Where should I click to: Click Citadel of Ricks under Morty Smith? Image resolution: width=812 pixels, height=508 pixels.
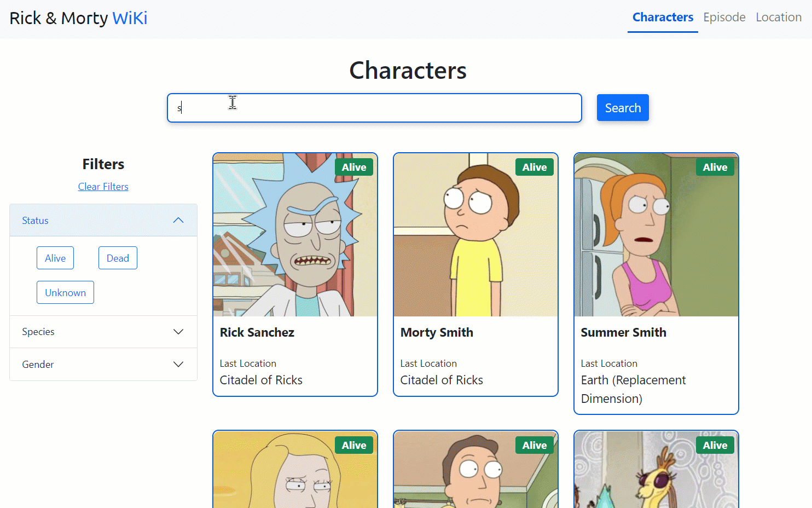pyautogui.click(x=442, y=380)
